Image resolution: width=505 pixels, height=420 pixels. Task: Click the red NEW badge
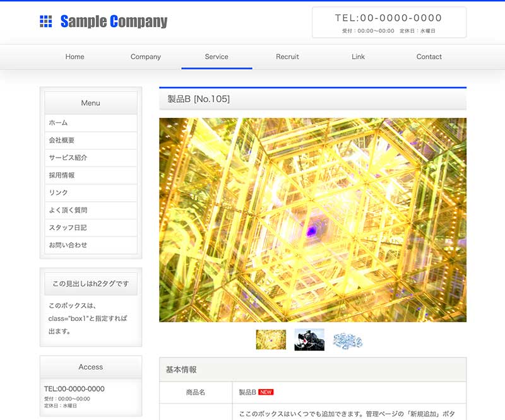click(x=266, y=392)
